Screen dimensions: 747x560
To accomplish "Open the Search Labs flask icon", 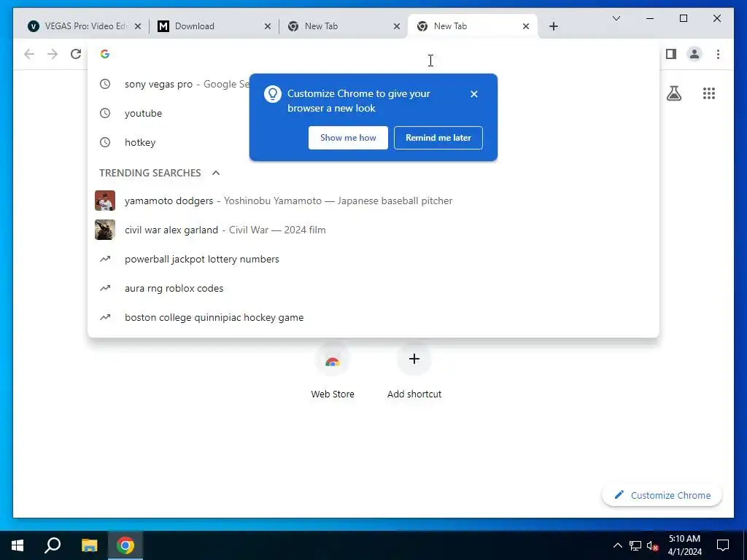I will point(673,93).
